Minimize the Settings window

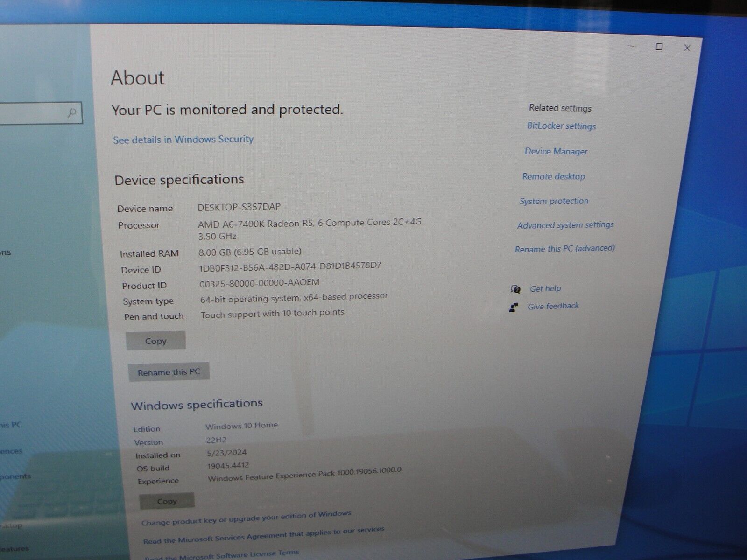tap(631, 46)
